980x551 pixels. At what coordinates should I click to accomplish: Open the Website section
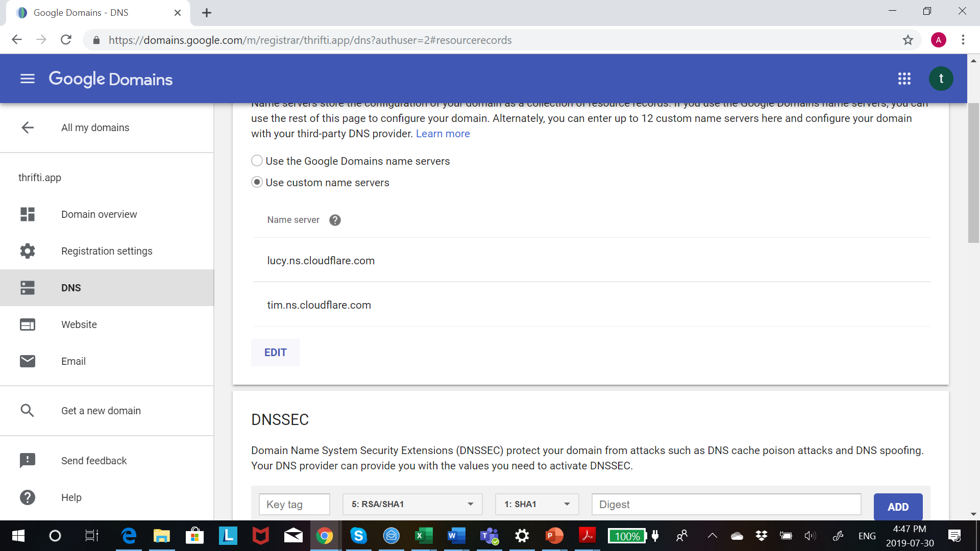(79, 324)
